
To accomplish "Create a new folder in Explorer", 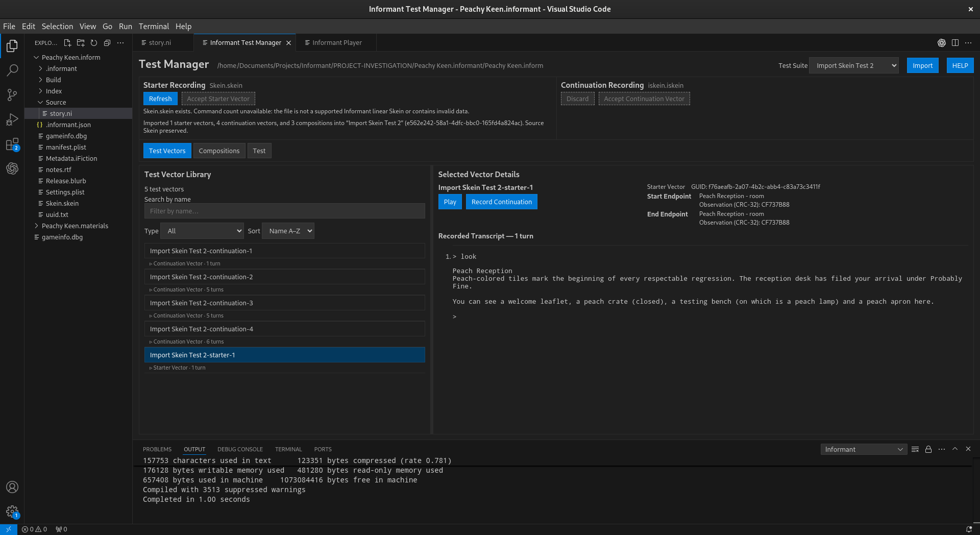I will 81,43.
